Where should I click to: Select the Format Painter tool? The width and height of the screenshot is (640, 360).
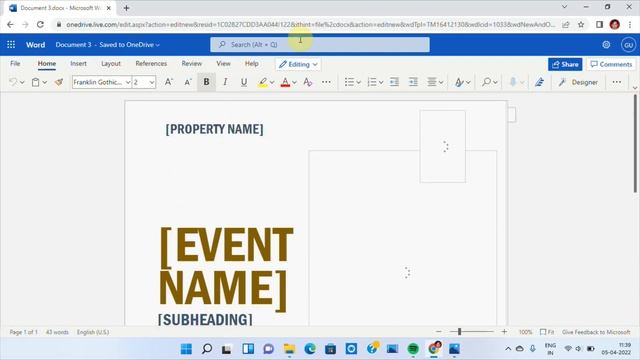[x=59, y=82]
